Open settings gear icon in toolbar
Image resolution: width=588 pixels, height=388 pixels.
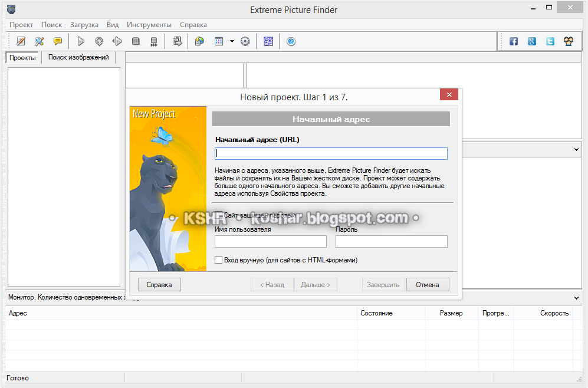tap(245, 41)
